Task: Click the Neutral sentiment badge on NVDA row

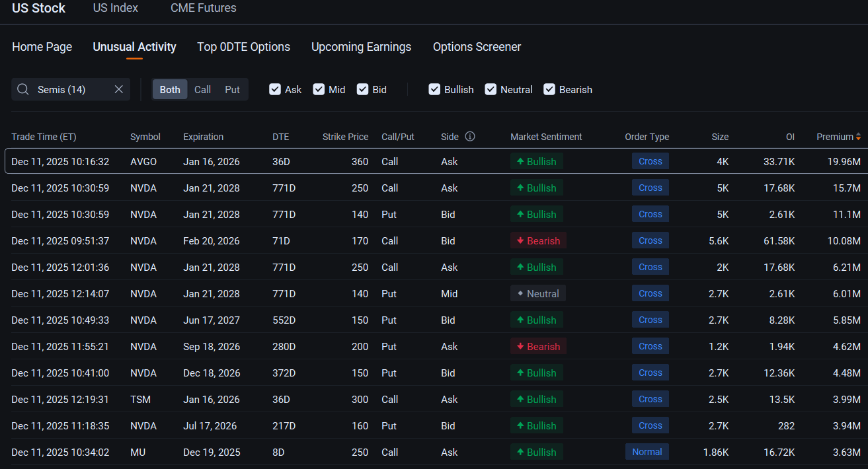Action: tap(538, 293)
